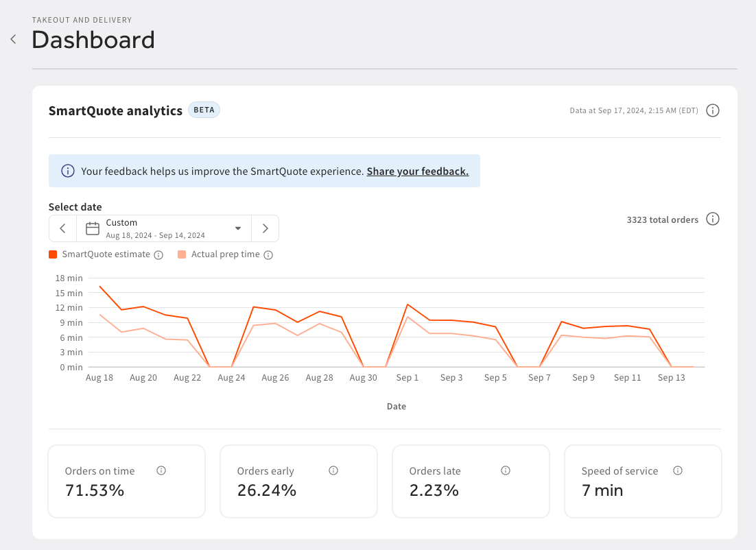
Task: Open the Custom date range dropdown
Action: [237, 228]
